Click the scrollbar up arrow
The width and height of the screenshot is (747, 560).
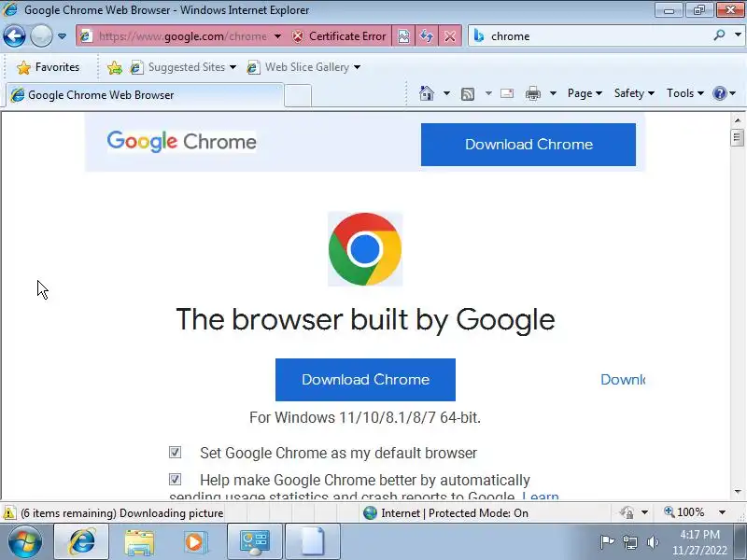[x=738, y=120]
